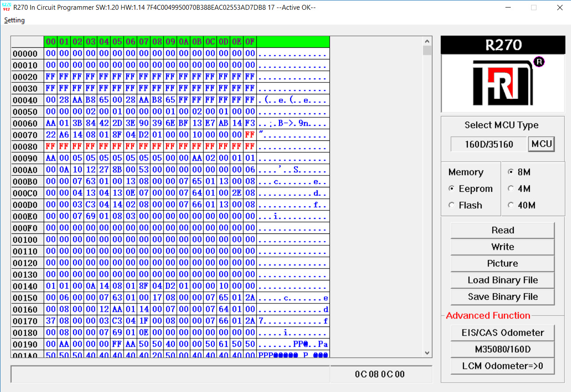Image resolution: width=571 pixels, height=392 pixels.
Task: Open the Setting menu
Action: coord(15,20)
